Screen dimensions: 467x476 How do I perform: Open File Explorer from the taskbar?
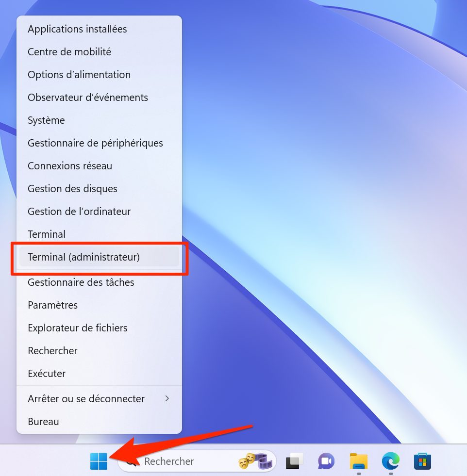tap(359, 461)
